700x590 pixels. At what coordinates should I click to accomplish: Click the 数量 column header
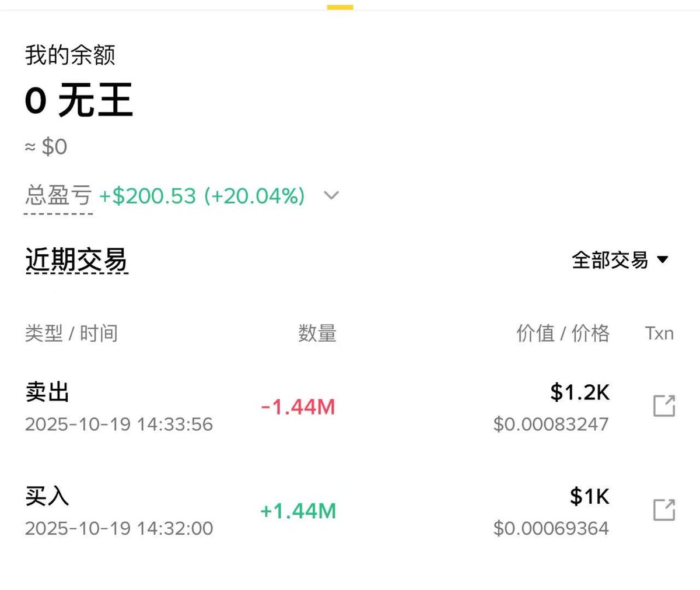[x=317, y=333]
